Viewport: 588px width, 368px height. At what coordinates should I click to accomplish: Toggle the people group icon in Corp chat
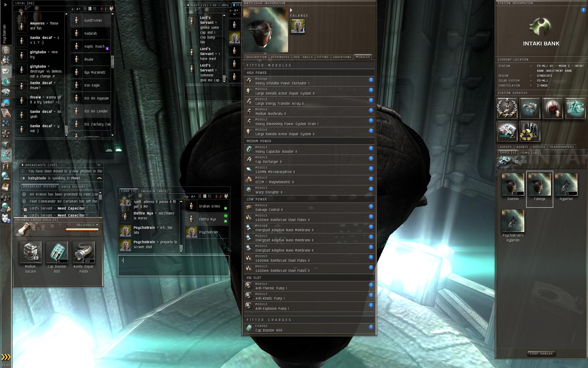tap(226, 196)
